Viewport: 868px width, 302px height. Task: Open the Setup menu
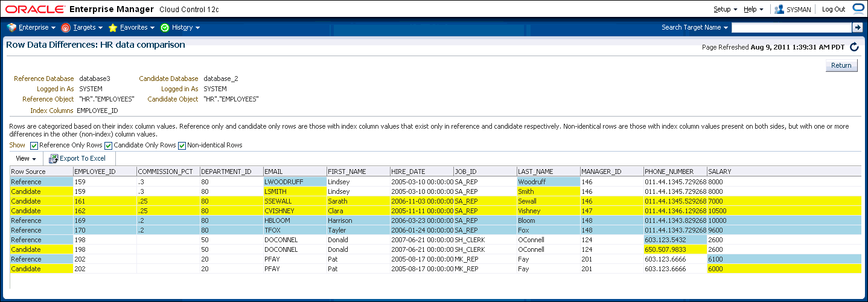(725, 9)
